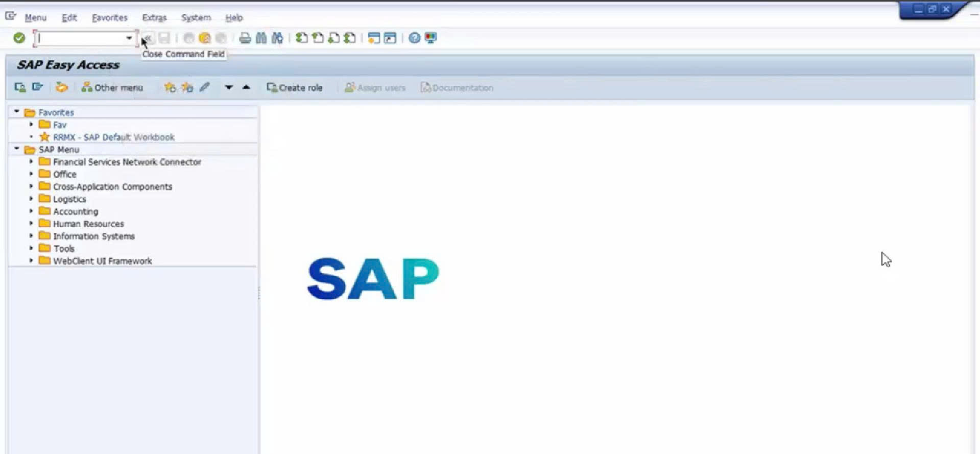Open the Extras menu
This screenshot has width=980, height=454.
[154, 17]
